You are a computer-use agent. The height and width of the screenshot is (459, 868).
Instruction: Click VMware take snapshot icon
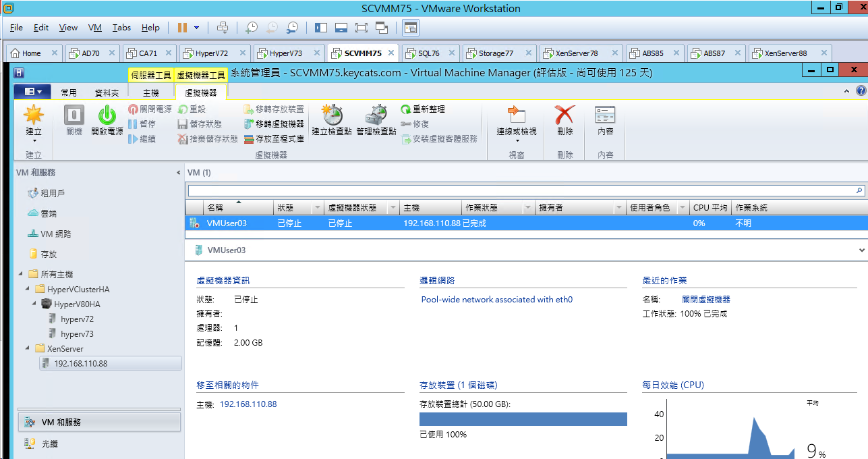(251, 28)
